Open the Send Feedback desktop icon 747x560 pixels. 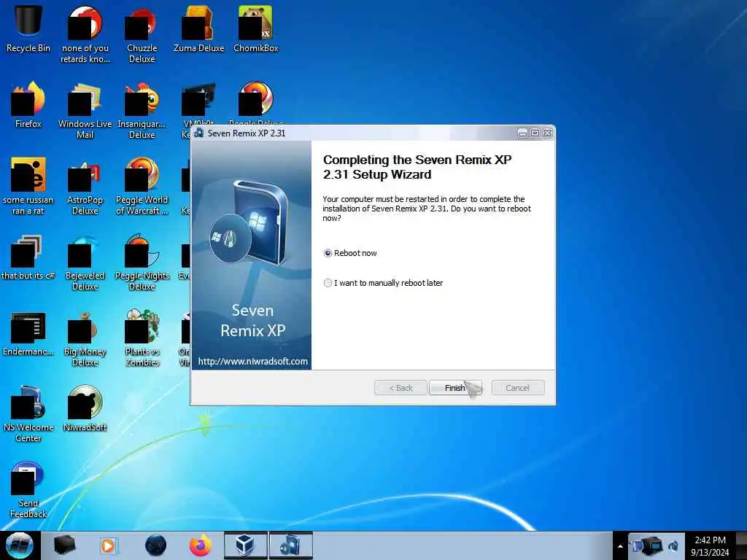tap(28, 489)
